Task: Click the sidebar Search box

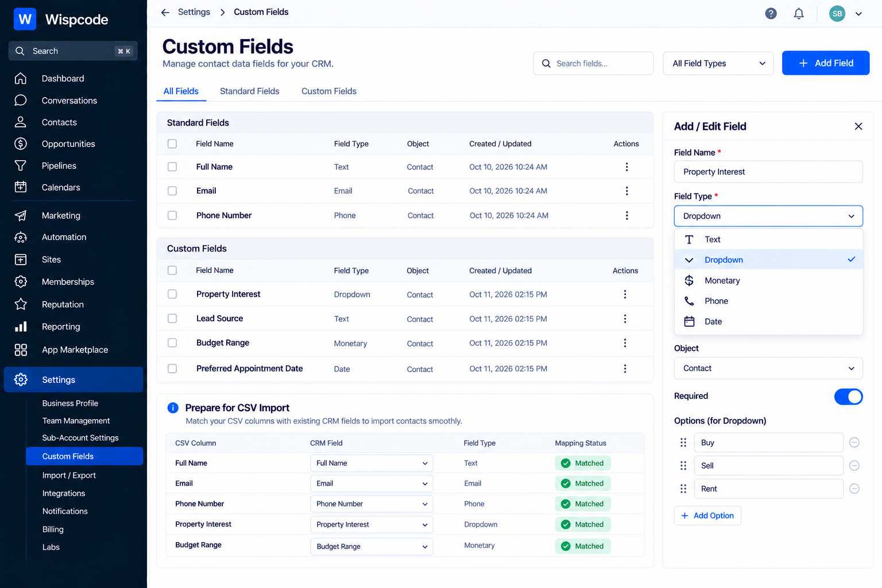Action: tap(73, 51)
